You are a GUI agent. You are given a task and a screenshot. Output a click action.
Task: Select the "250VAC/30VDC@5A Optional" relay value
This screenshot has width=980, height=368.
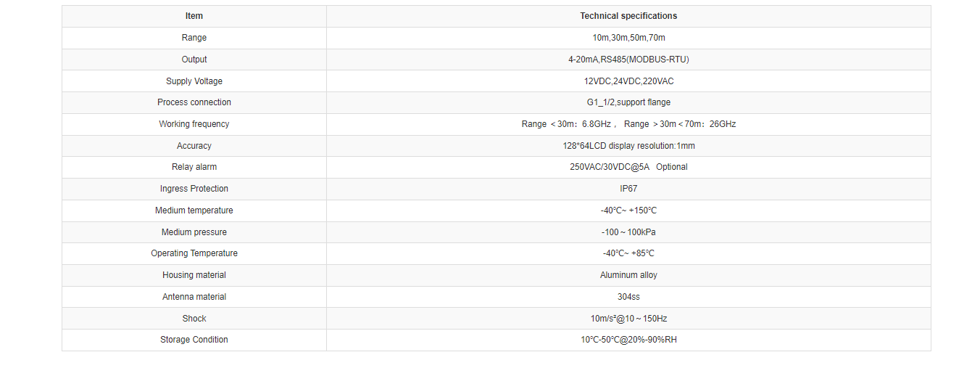pos(628,167)
